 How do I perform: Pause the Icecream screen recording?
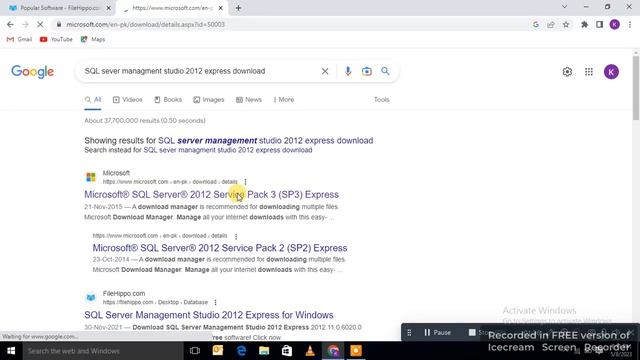pos(437,333)
